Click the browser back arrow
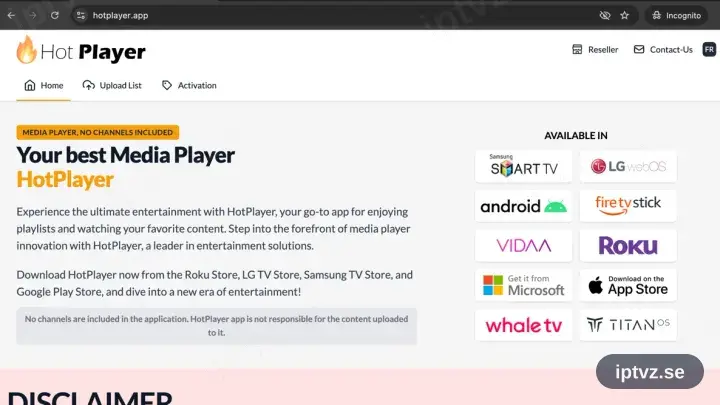 (x=11, y=15)
